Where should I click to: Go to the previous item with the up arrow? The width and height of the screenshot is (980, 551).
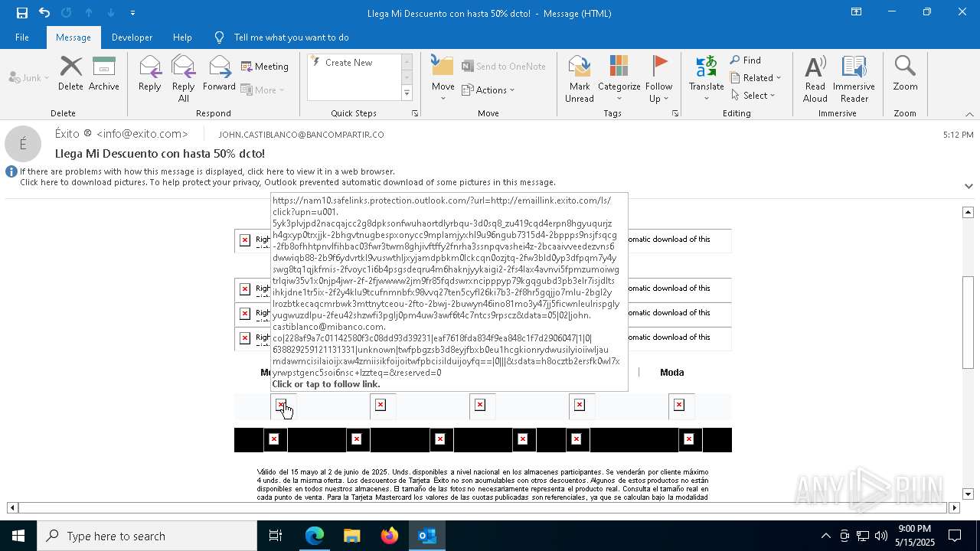point(89,13)
